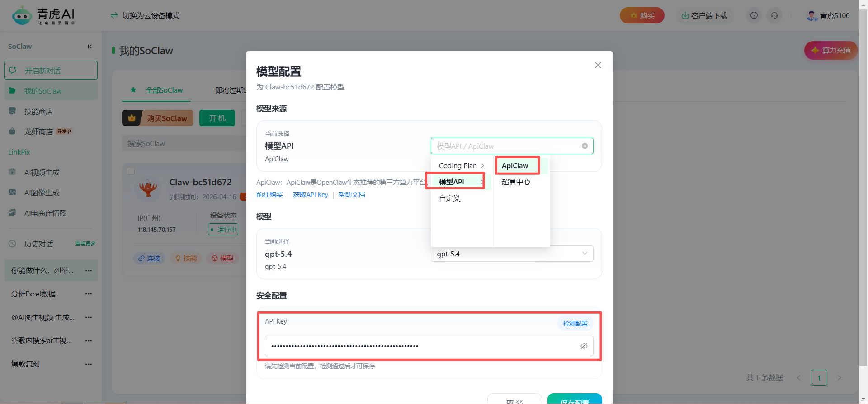This screenshot has height=404, width=868.
Task: Switch to the 即将过期 tab
Action: tap(231, 90)
